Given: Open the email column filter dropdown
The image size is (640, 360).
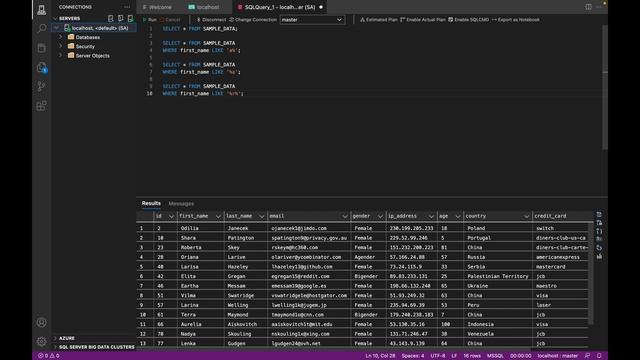Looking at the screenshot, I should coord(344,216).
